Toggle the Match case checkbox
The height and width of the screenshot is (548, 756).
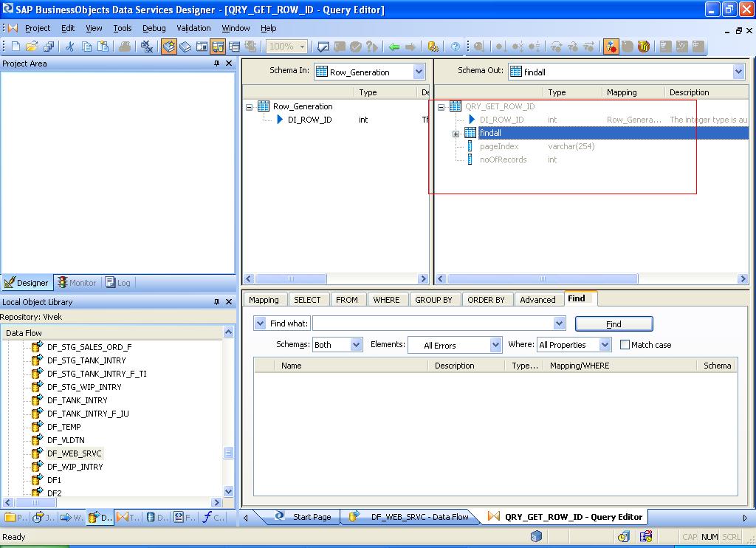(x=625, y=344)
